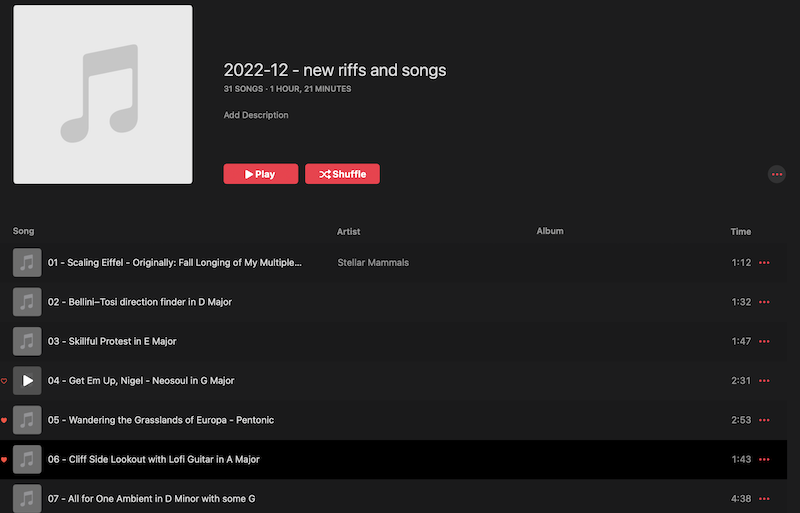Click the ellipsis for Skillful Protest in E Major
The height and width of the screenshot is (513, 800).
point(765,342)
